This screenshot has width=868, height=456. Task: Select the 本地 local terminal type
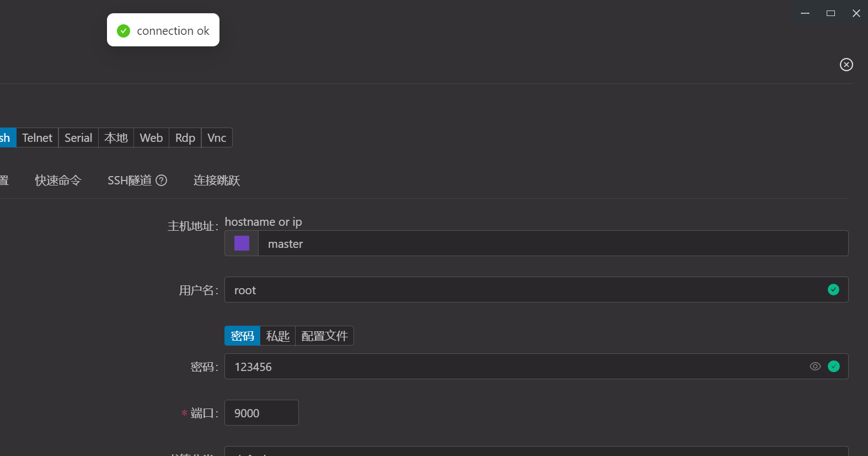[116, 137]
